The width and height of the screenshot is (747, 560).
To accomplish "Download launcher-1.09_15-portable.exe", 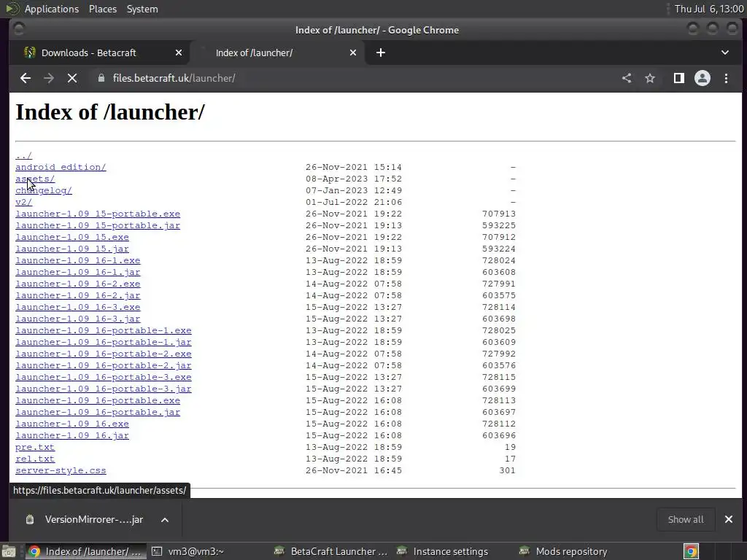I will [98, 214].
